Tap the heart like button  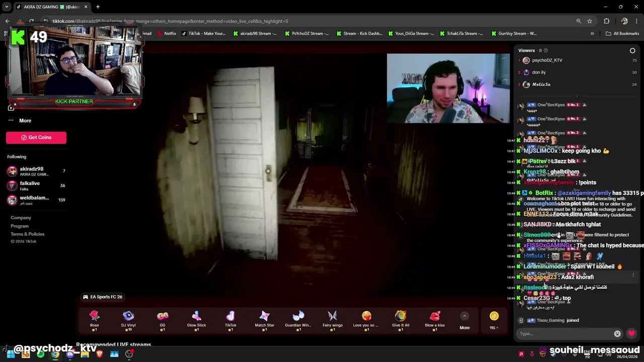(631, 333)
